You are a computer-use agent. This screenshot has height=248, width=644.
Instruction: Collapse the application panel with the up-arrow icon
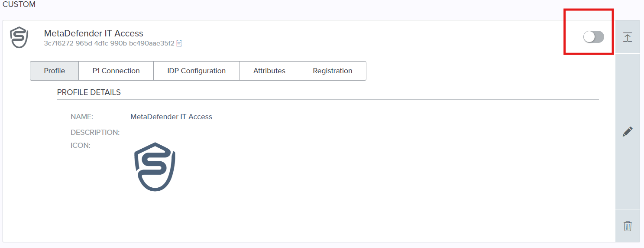click(x=628, y=37)
